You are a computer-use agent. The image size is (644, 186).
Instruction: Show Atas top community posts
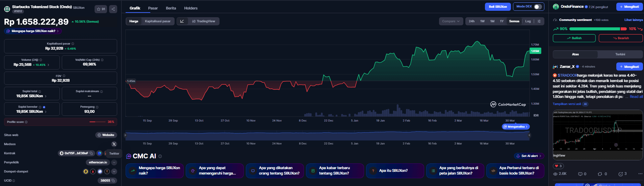575,54
